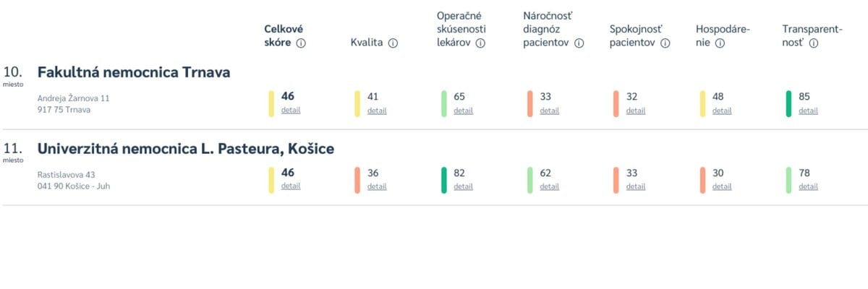The width and height of the screenshot is (868, 289).
Task: Open Univerzitná nemocnica L. Pasteura, Košice title
Action: 185,149
